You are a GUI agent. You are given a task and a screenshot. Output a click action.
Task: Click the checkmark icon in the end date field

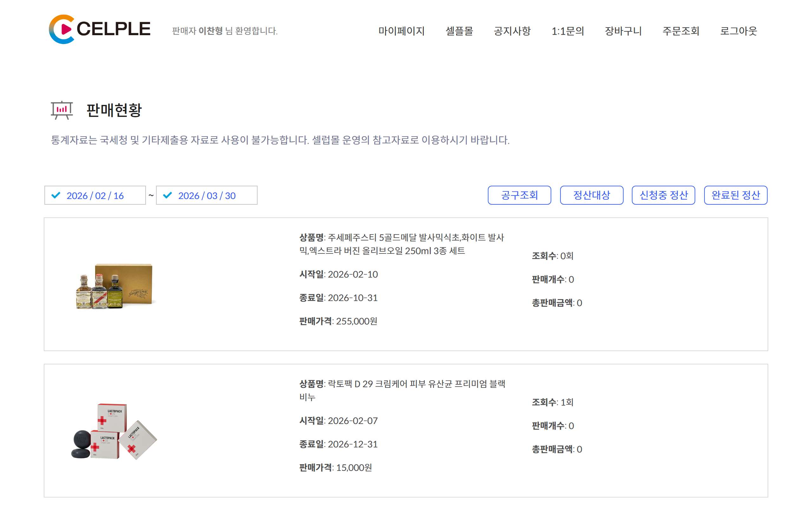coord(168,195)
